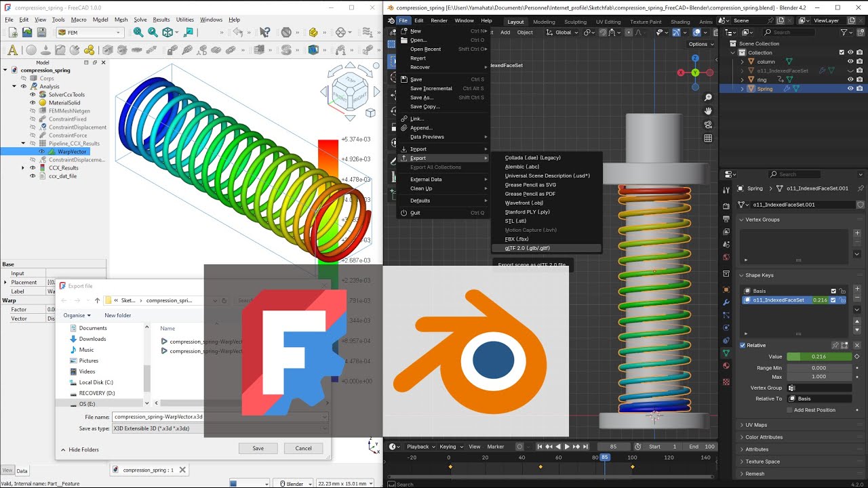Click Hide Folders in Export dialog
868x488 pixels.
point(80,449)
